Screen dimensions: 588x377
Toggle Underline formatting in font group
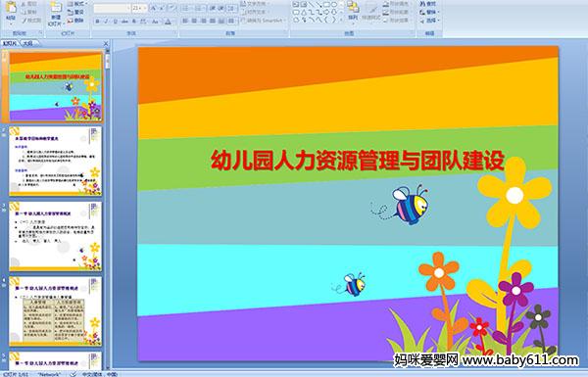tap(115, 22)
